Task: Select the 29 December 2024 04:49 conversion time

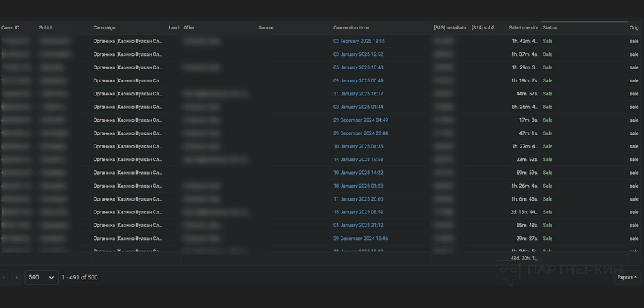Action: (361, 120)
